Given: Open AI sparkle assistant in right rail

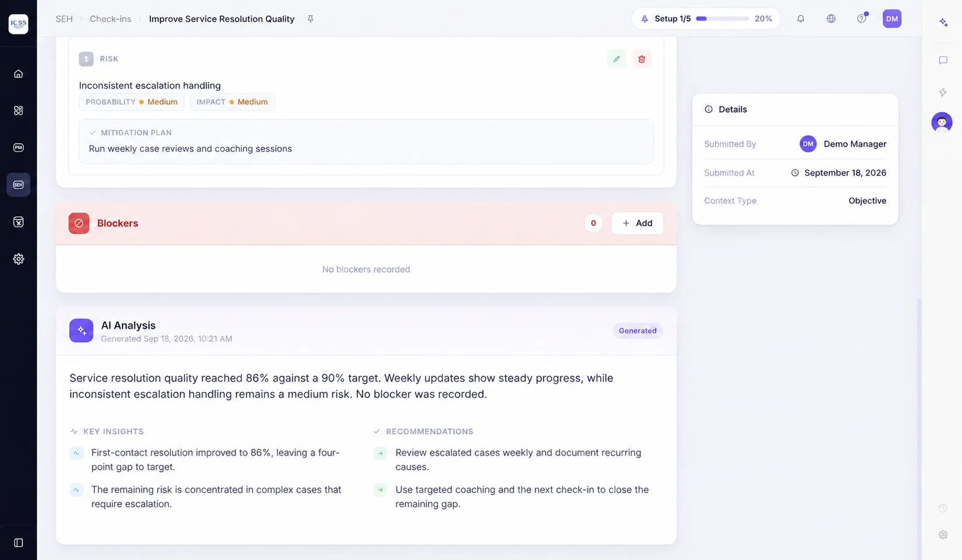Looking at the screenshot, I should [x=943, y=22].
